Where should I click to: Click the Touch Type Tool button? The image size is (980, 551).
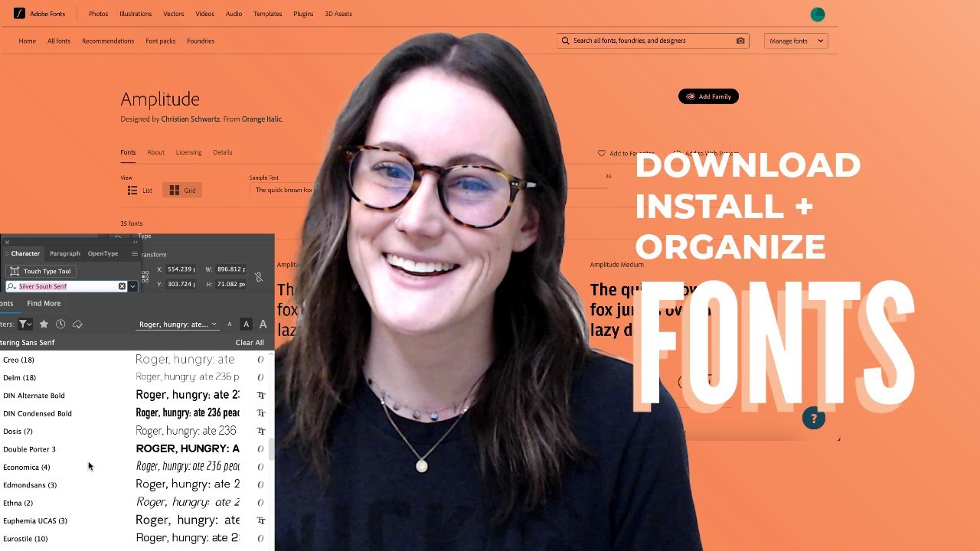41,271
